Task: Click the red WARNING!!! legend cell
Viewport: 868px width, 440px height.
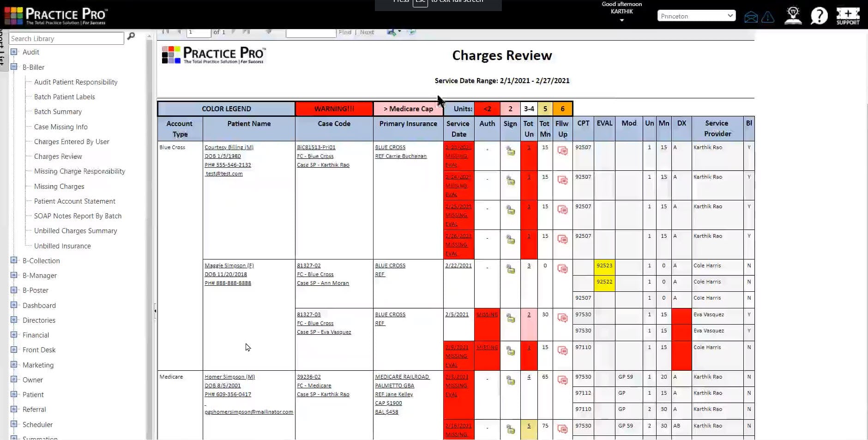Action: [334, 108]
